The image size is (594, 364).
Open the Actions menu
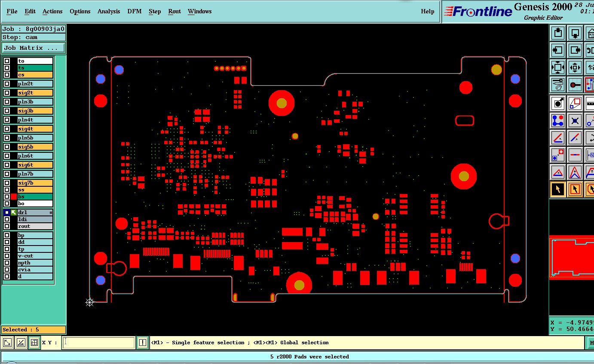52,11
